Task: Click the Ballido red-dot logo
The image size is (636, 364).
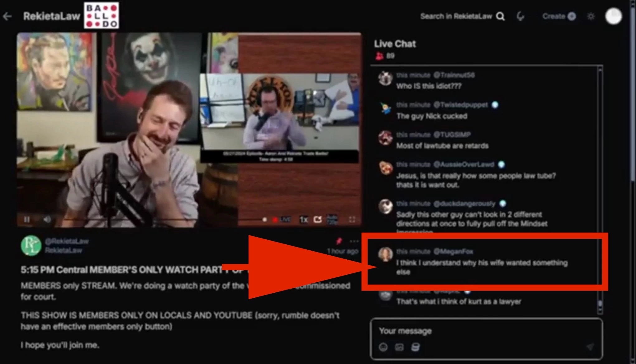Action: pyautogui.click(x=101, y=16)
